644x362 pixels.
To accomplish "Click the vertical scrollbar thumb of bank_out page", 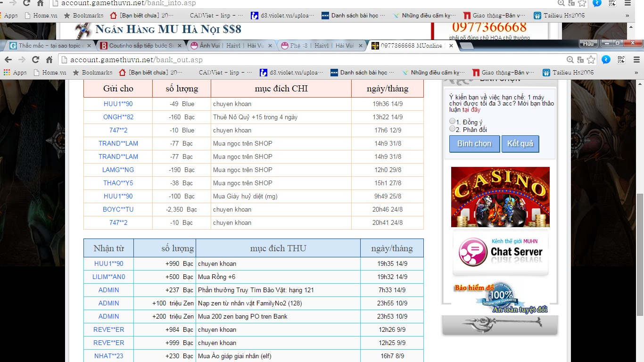I will [640, 255].
